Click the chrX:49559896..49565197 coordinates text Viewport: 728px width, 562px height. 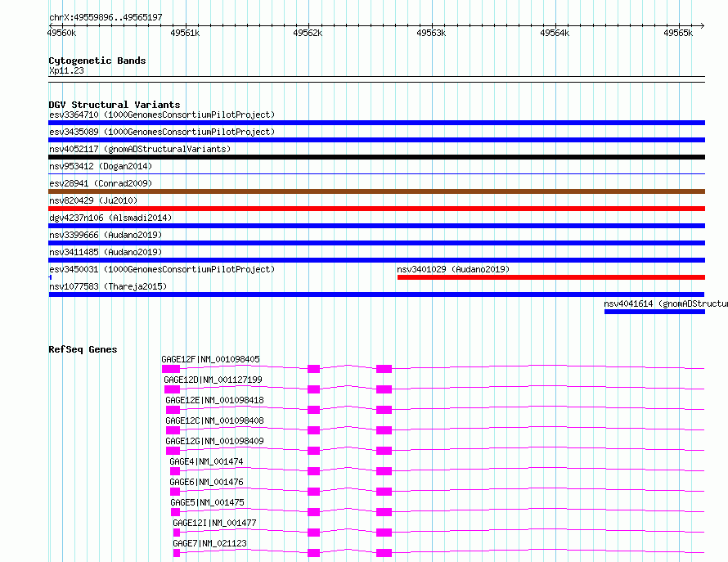(106, 17)
